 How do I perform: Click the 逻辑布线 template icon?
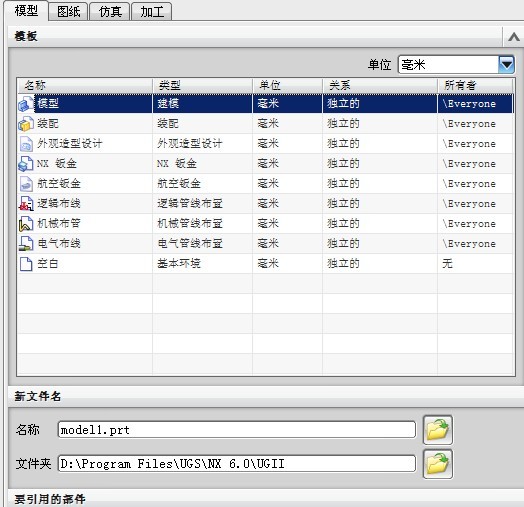pos(26,204)
